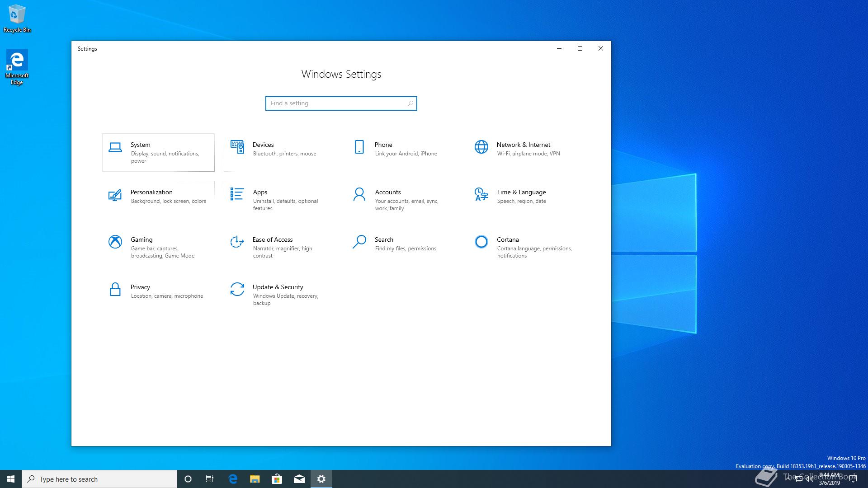This screenshot has width=868, height=488.
Task: Click "Find my files, permissions" text
Action: [406, 249]
